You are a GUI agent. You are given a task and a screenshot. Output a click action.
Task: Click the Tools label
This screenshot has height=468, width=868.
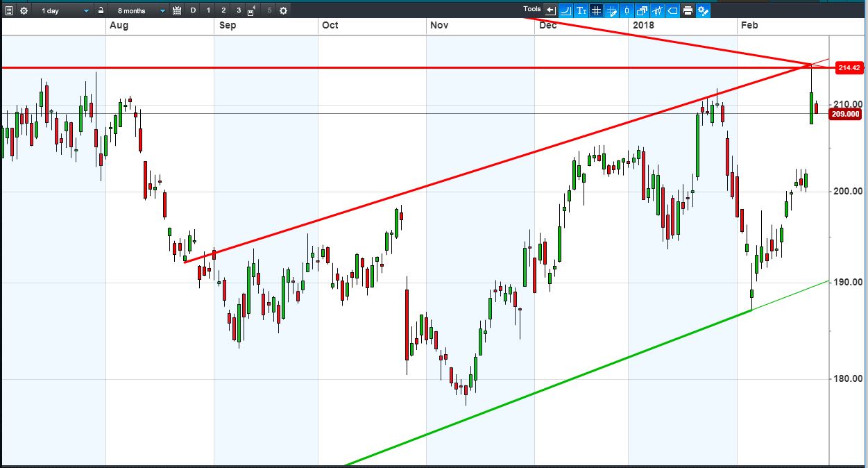(x=531, y=9)
